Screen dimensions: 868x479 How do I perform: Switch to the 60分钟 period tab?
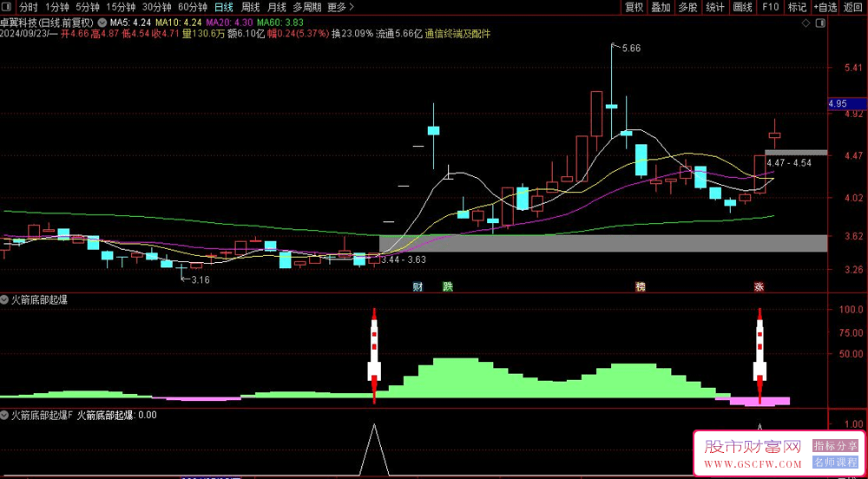tap(192, 7)
